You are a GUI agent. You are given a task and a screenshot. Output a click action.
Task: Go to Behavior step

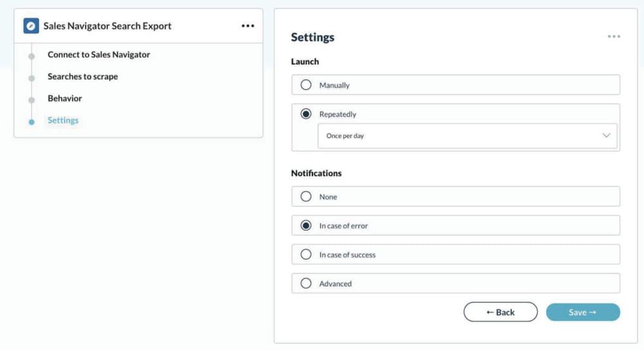[x=65, y=98]
